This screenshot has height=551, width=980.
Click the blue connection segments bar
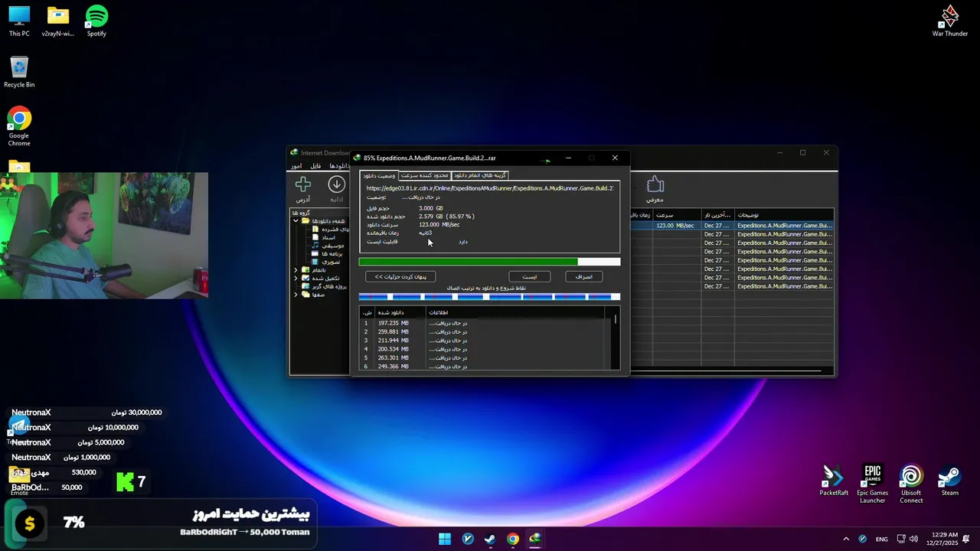(x=489, y=297)
